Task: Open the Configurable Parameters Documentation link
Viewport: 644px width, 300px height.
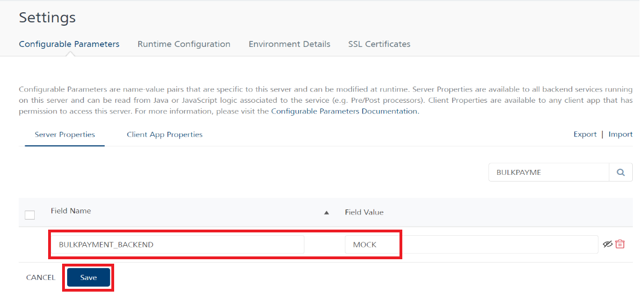Action: (x=344, y=111)
